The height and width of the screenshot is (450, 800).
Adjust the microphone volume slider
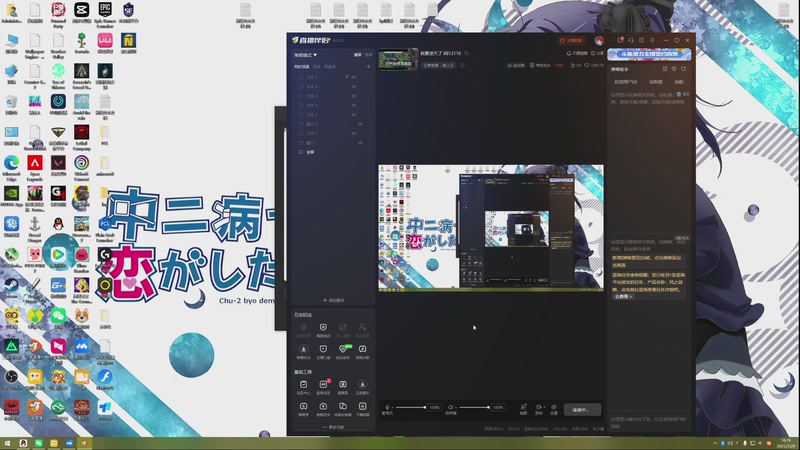point(410,407)
